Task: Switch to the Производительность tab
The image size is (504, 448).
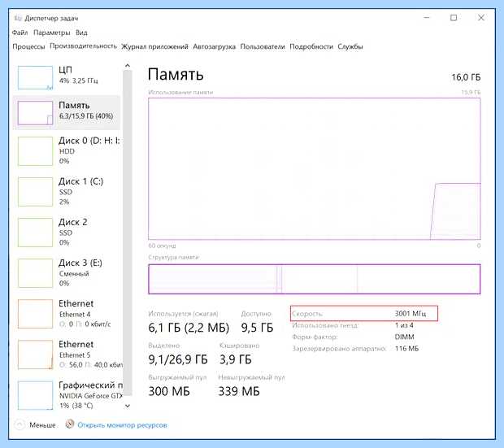Action: coord(83,46)
